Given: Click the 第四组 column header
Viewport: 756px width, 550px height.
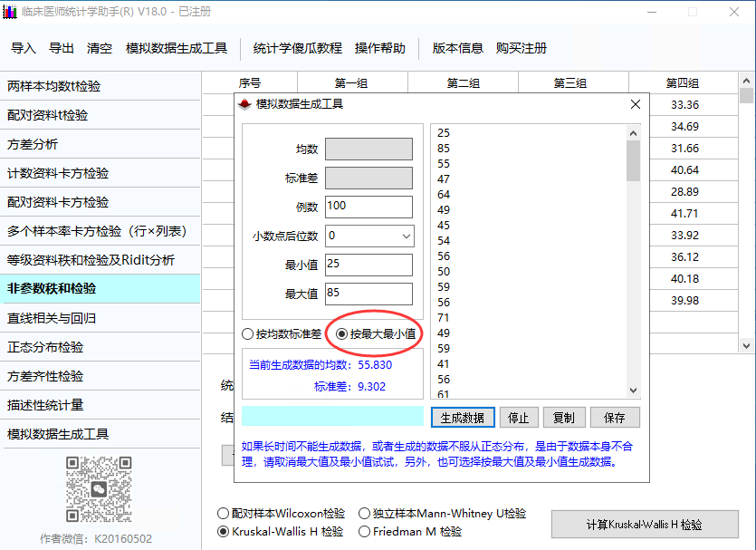Looking at the screenshot, I should point(683,83).
